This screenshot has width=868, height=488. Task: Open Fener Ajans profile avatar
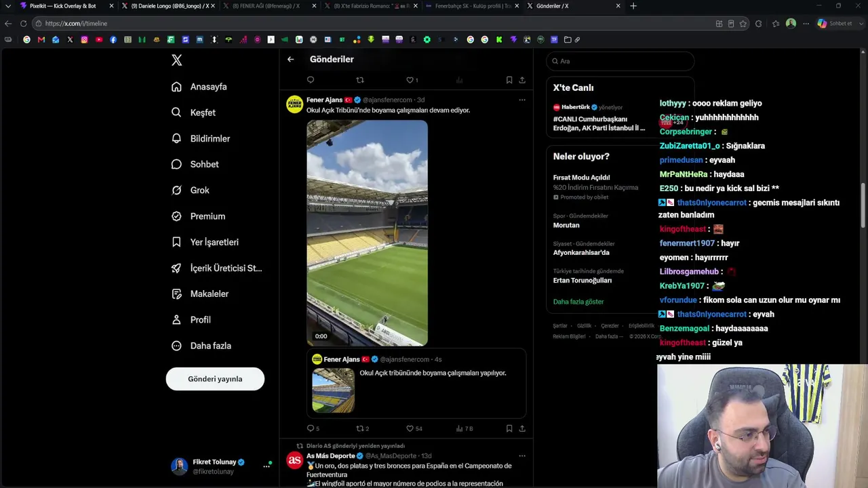point(294,104)
